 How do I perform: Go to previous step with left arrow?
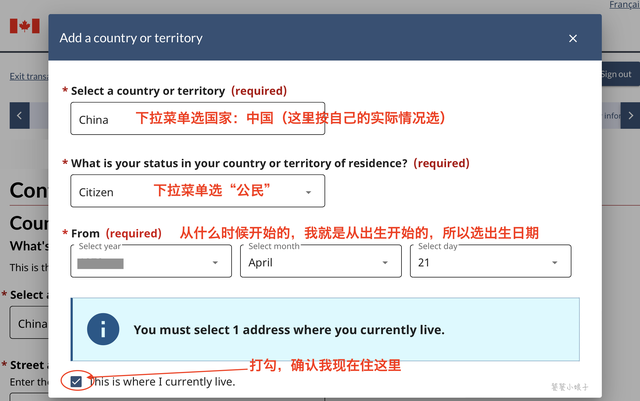[20, 115]
